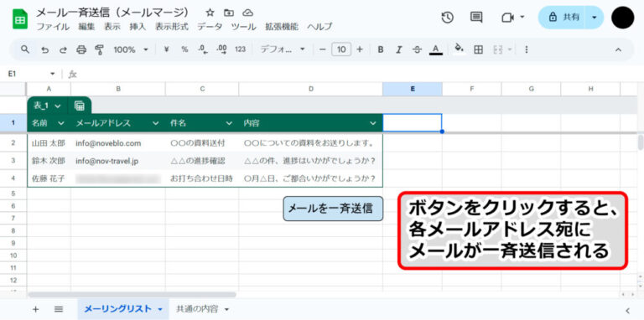Open version history clock icon
644x320 pixels.
tap(447, 18)
